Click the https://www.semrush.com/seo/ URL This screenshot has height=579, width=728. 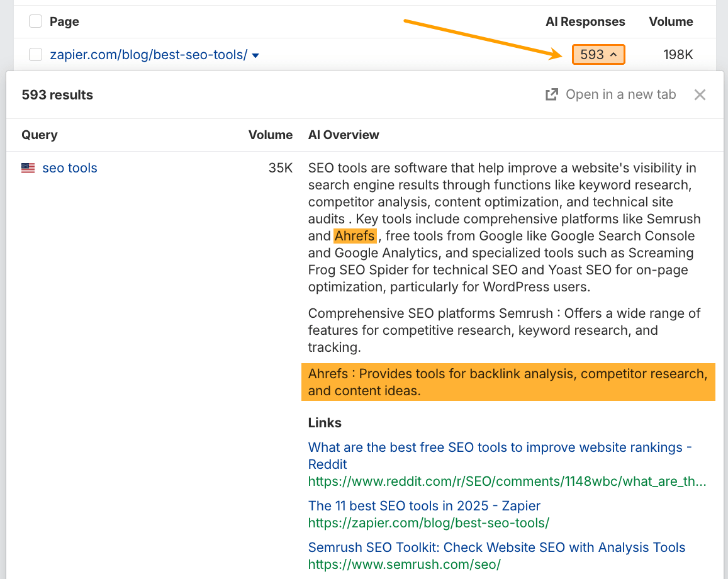click(x=405, y=564)
